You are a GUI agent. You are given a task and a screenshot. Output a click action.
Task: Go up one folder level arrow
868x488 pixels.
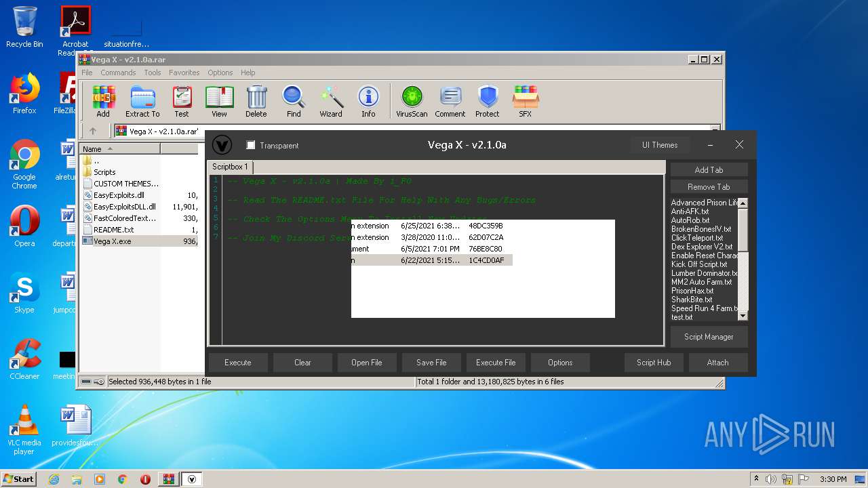tap(93, 131)
